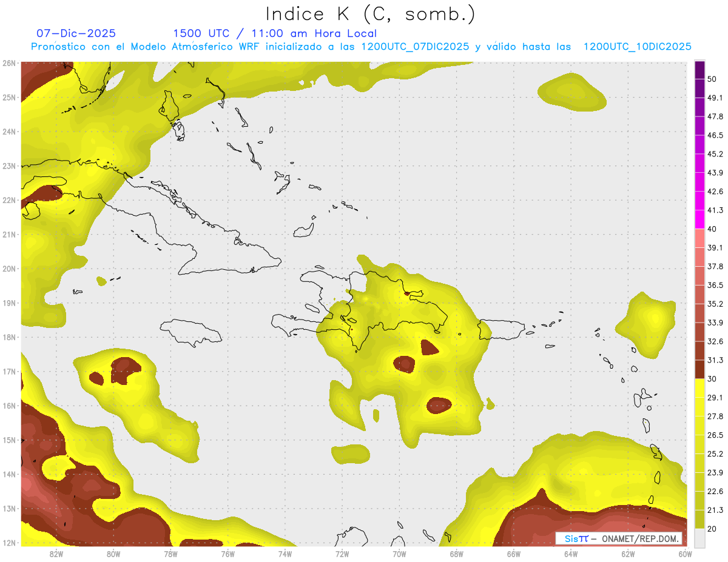728x562 pixels.
Task: Pick the dark brown swatch between 30 and 31.3
Action: (699, 369)
